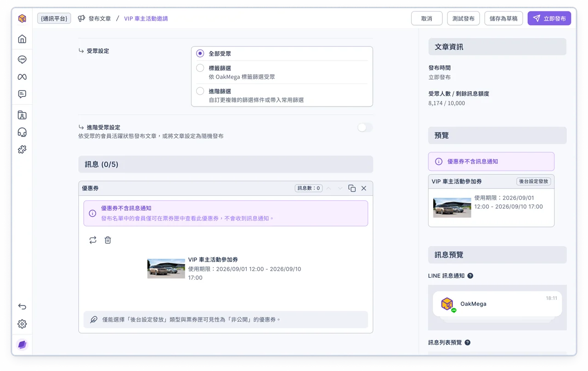Screen dimensions: 588x371
Task: Click the 取消 button
Action: click(427, 18)
